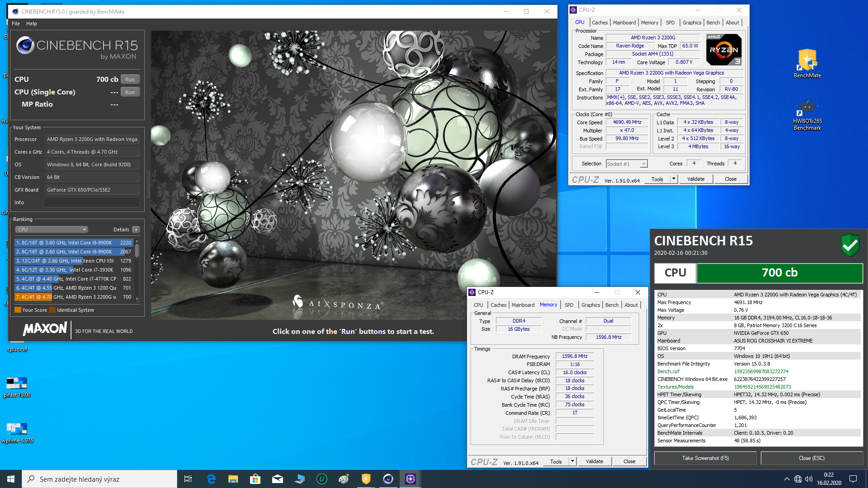This screenshot has width=868, height=488.
Task: Switch to CPU tab in memory CPU-Z
Action: pyautogui.click(x=478, y=305)
